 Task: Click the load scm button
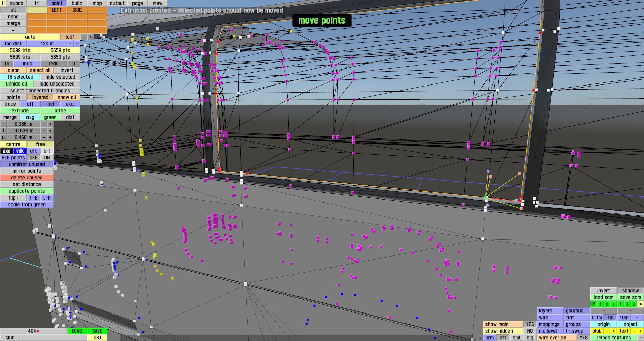pos(604,297)
